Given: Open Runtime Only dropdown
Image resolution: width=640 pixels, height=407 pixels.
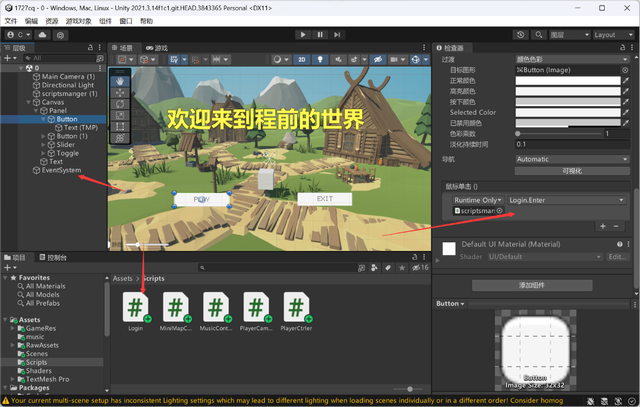Looking at the screenshot, I should point(478,200).
